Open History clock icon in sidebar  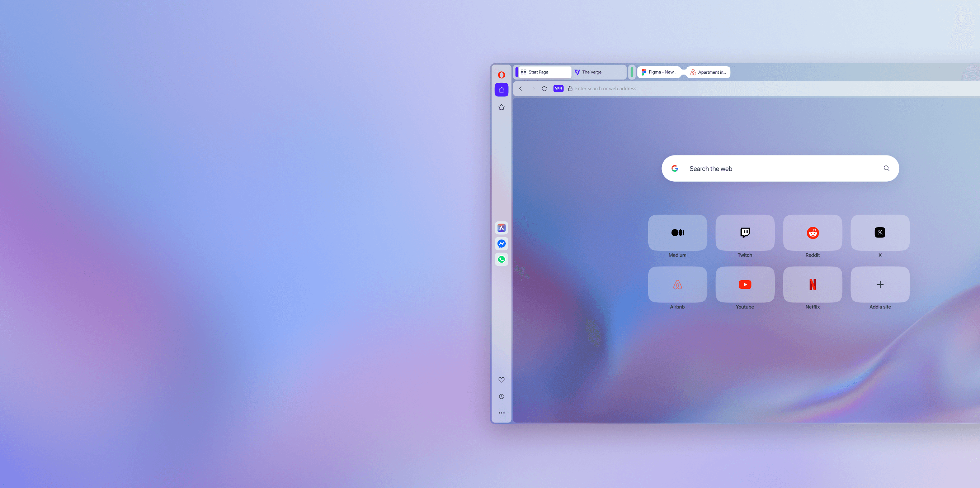pos(501,396)
